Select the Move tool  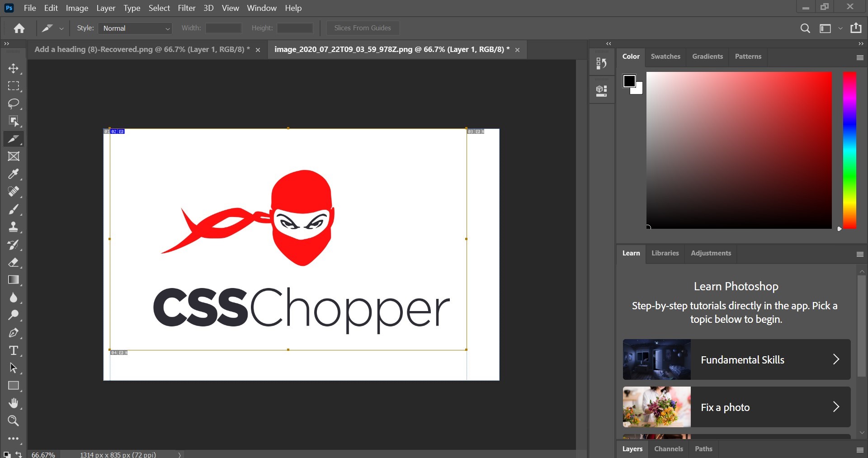tap(13, 68)
